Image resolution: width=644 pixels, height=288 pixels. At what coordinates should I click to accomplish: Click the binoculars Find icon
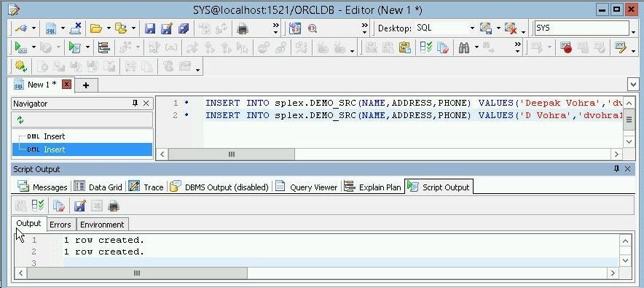coord(464,47)
